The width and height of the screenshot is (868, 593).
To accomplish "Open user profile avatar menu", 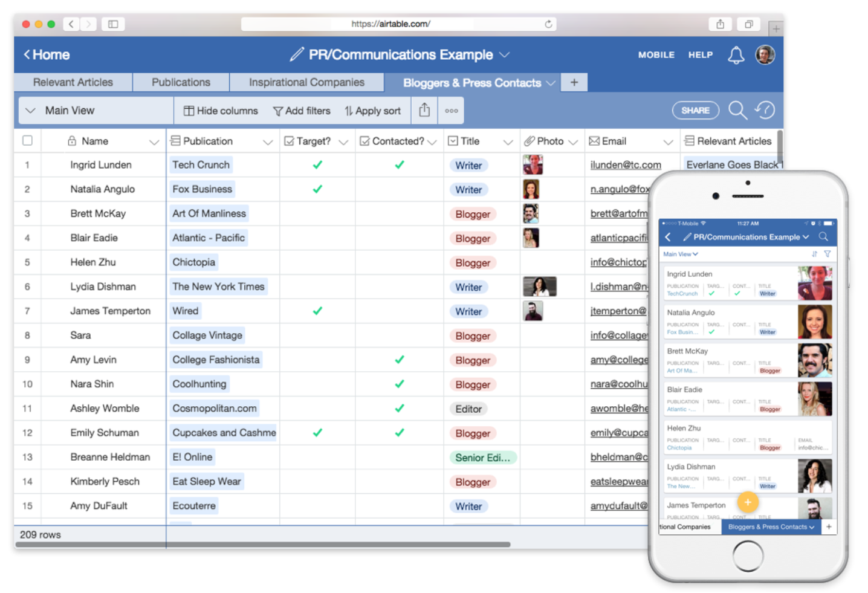I will point(765,55).
